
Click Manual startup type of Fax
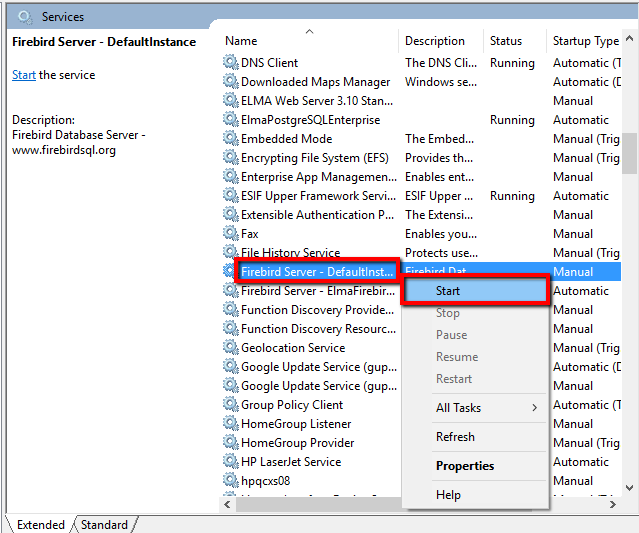[573, 233]
